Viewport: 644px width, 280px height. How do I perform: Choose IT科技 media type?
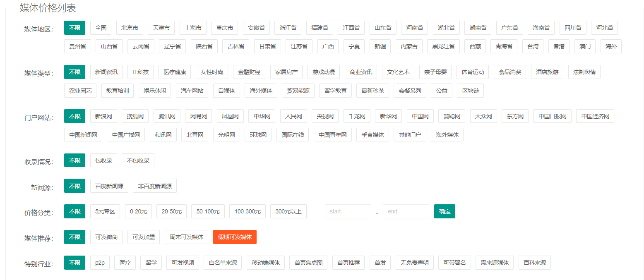click(x=141, y=72)
